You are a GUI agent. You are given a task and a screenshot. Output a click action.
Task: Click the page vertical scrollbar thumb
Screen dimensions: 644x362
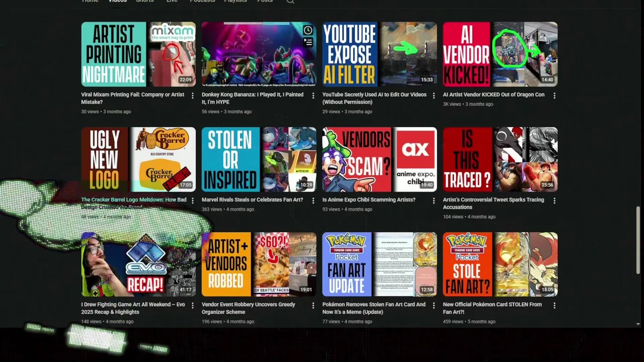[x=638, y=240]
